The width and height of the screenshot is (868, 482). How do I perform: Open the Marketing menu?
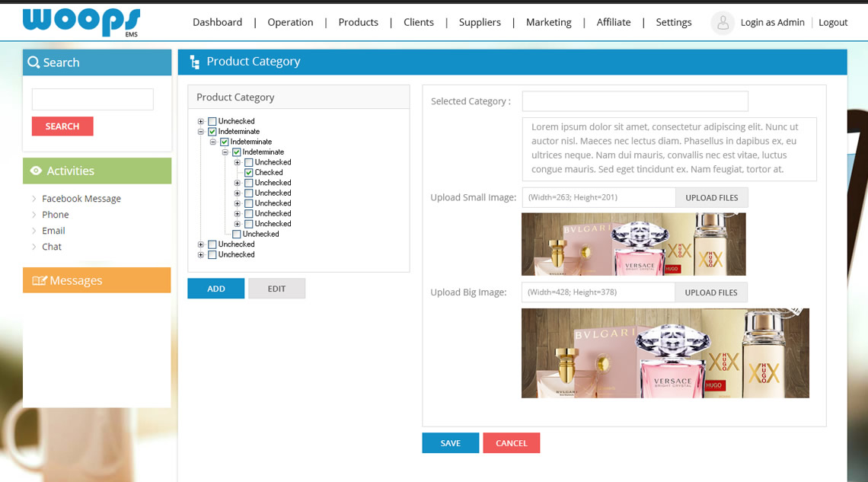tap(548, 22)
